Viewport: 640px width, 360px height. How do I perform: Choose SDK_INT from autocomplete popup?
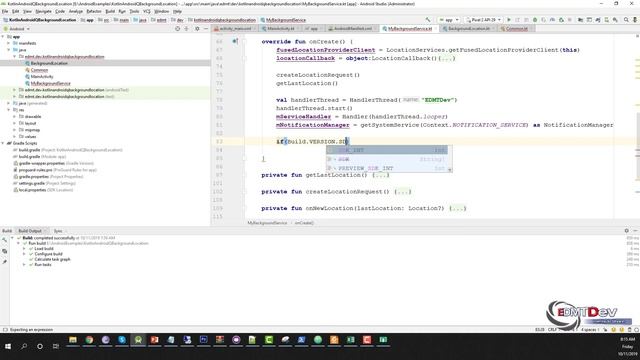[387, 150]
